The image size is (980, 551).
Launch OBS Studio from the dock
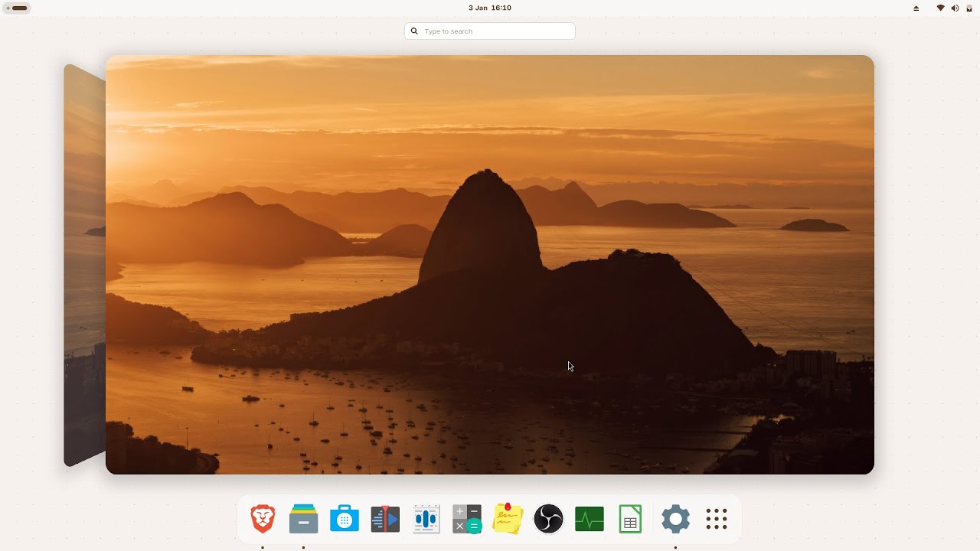tap(548, 520)
